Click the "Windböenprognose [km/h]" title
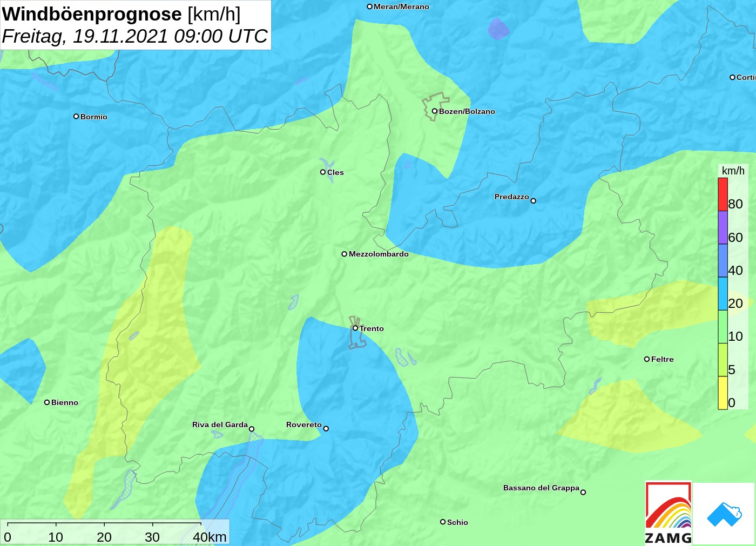Viewport: 756px width, 546px height. [x=122, y=14]
